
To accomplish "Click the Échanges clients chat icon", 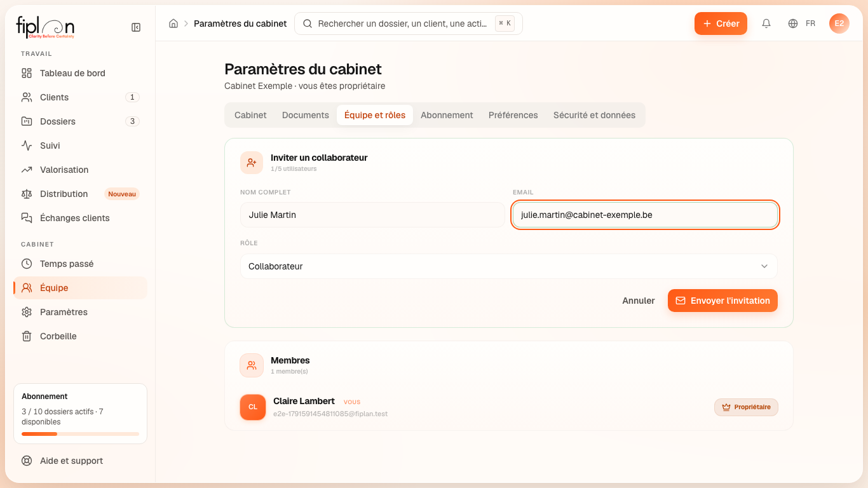I will click(x=27, y=218).
